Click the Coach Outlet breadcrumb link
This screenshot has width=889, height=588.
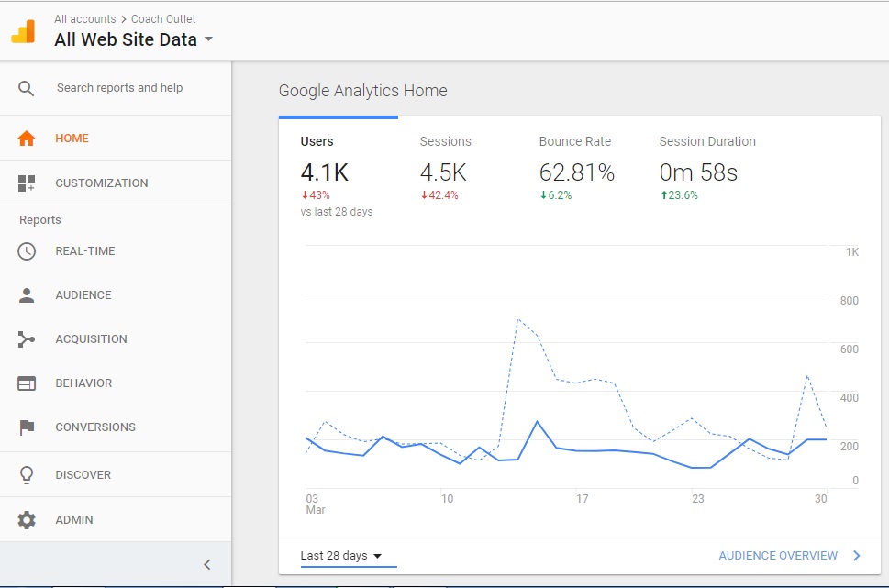(x=163, y=18)
